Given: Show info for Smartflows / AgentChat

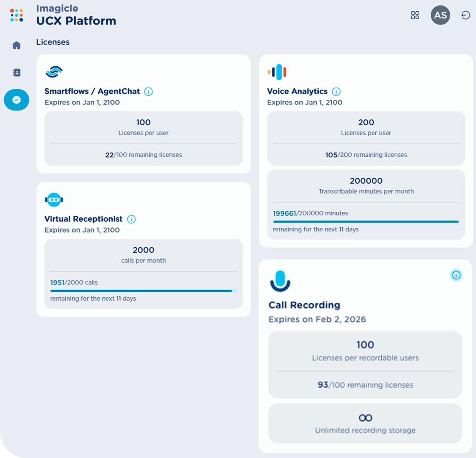Looking at the screenshot, I should coord(148,92).
